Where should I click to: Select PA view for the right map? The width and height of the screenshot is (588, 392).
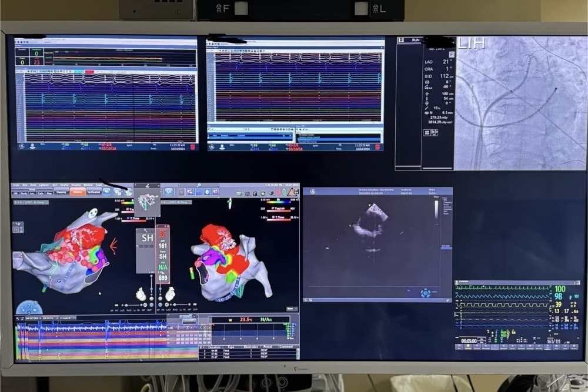pos(163,310)
